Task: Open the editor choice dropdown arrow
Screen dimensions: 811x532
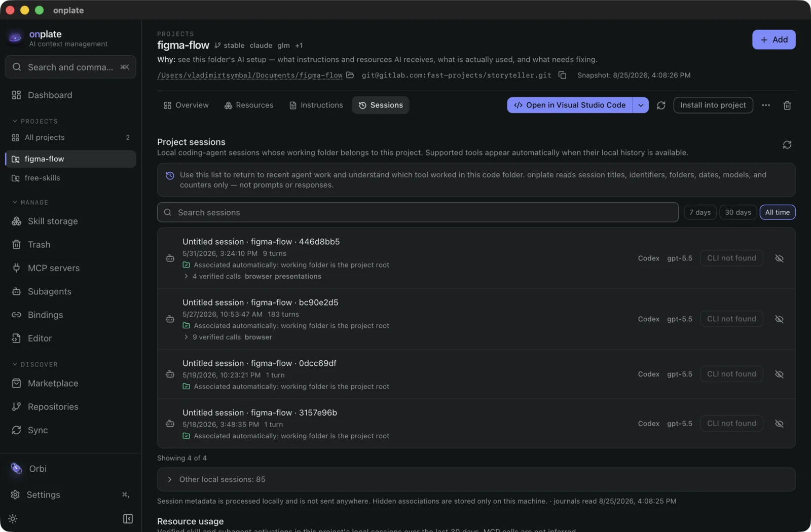Action: coord(641,105)
